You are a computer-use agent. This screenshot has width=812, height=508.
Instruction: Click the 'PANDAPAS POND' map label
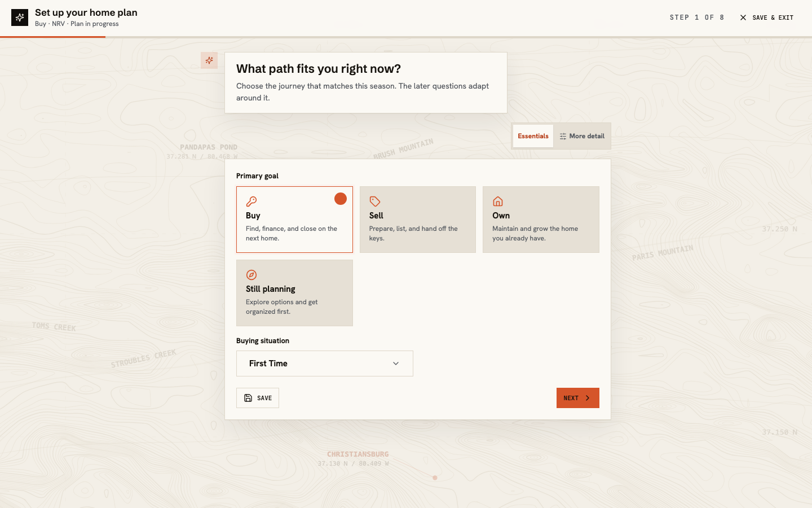click(209, 147)
